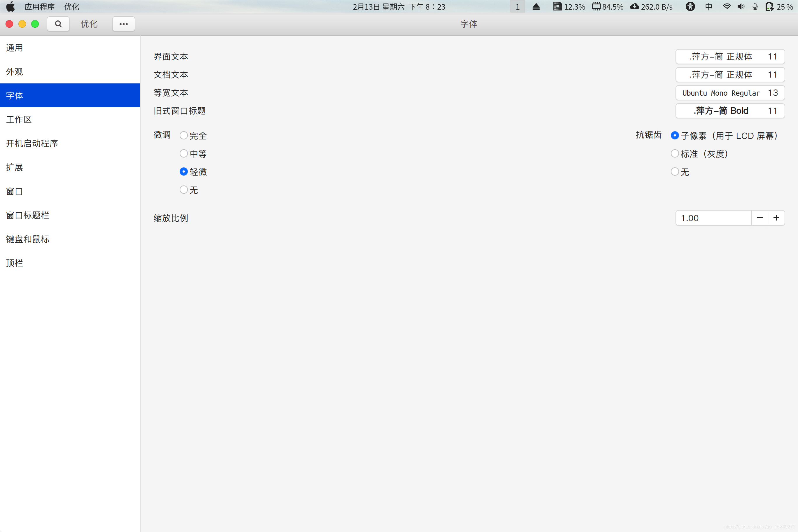Open 文档文本 font chooser button
The height and width of the screenshot is (532, 798).
(730, 75)
